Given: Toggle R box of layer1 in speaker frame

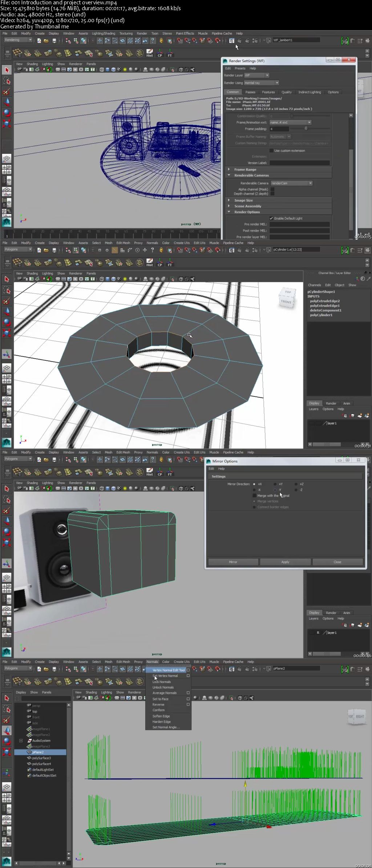Looking at the screenshot, I should pyautogui.click(x=318, y=633).
